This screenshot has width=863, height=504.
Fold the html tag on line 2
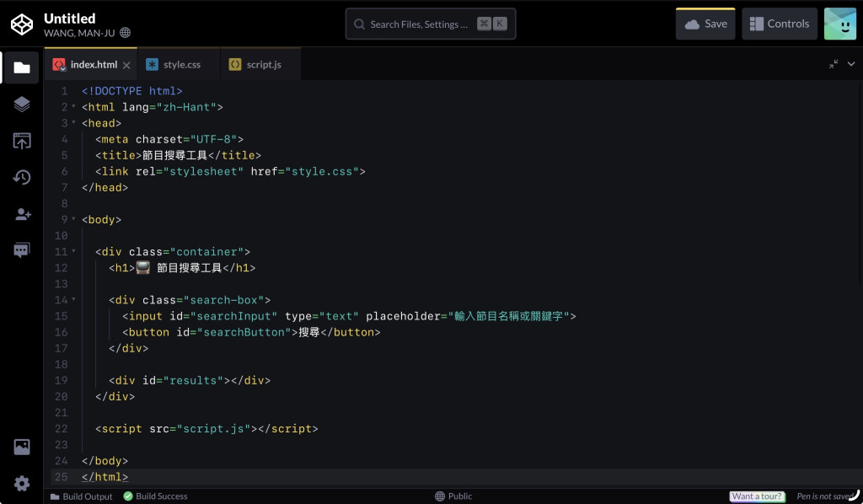tap(74, 107)
